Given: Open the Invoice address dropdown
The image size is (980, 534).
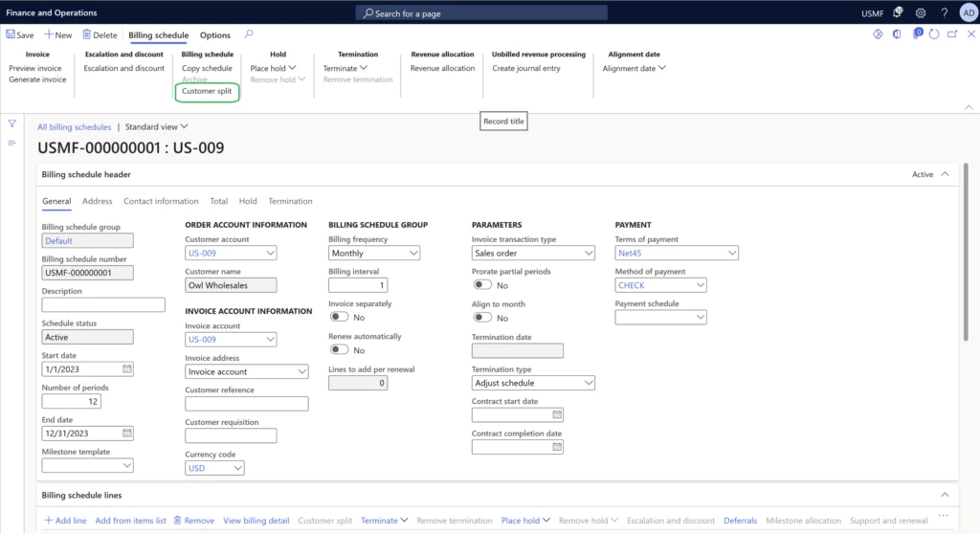Looking at the screenshot, I should [x=301, y=371].
